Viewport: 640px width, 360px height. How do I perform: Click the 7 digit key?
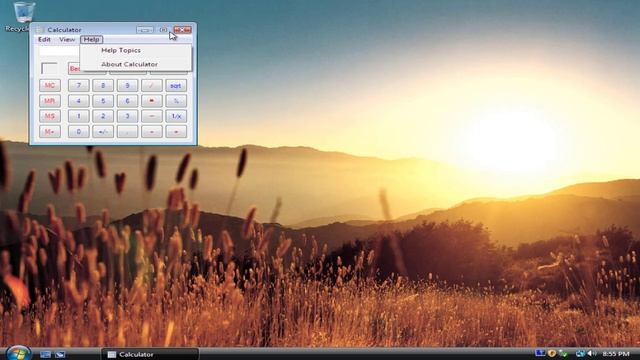click(x=79, y=86)
